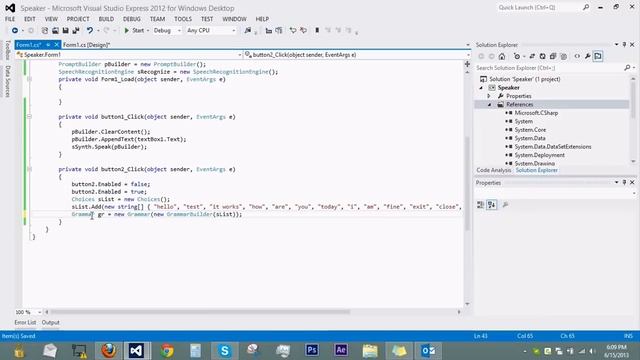
Task: Collapse All in the Solution Explorer toolbar
Action: (x=553, y=56)
